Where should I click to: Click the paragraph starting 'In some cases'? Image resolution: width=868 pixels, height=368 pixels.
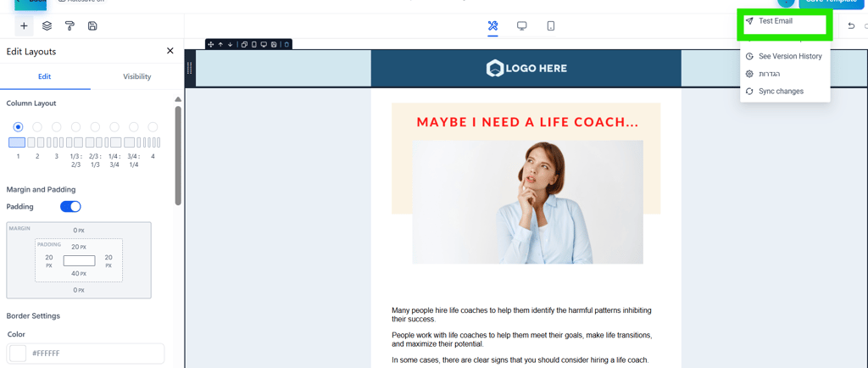coord(520,360)
